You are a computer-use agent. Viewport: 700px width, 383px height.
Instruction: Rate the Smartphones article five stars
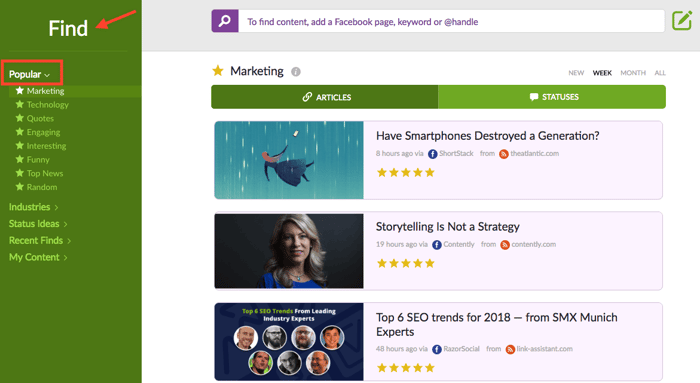point(429,172)
